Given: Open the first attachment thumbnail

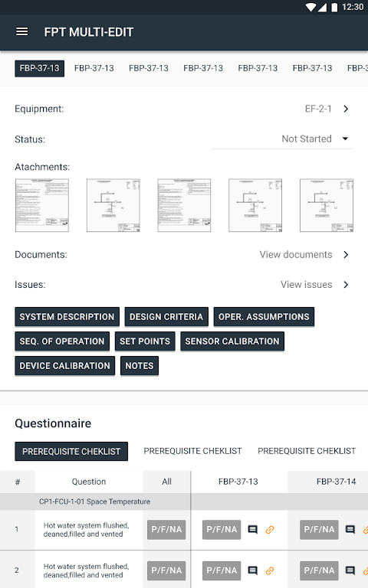Looking at the screenshot, I should [42, 205].
